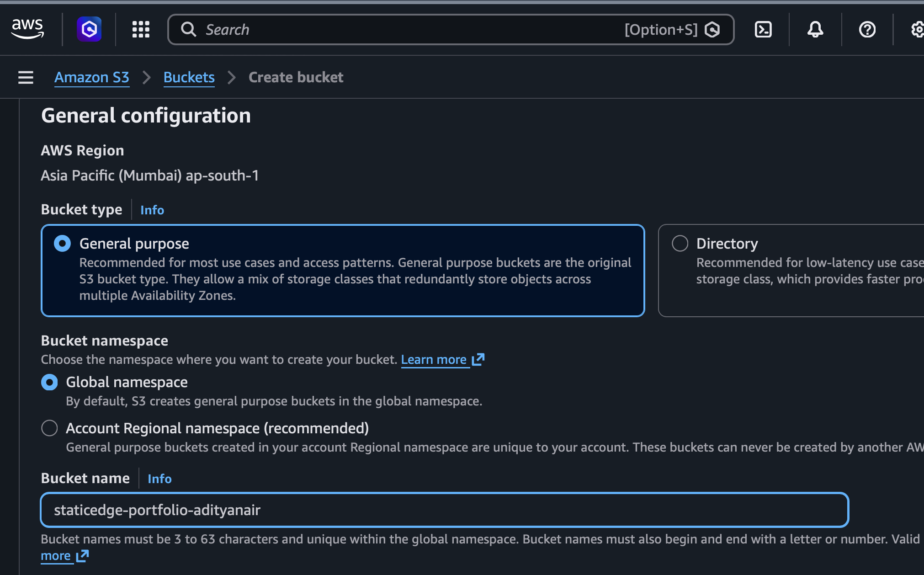The width and height of the screenshot is (924, 575).
Task: Open Bucket type Info link
Action: [152, 210]
